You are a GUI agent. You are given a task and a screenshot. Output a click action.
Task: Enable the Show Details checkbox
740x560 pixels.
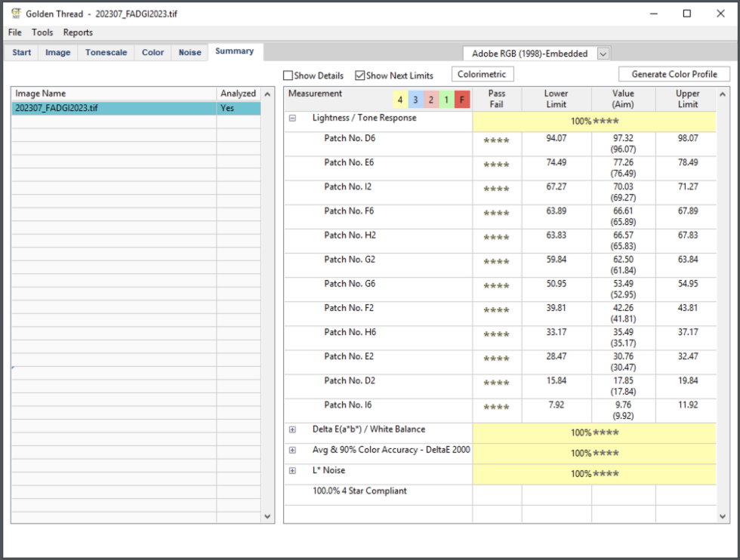(x=288, y=75)
